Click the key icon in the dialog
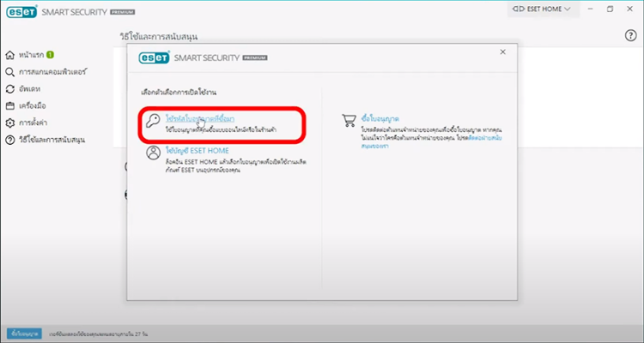Screen dimensions: 644x343 point(153,122)
